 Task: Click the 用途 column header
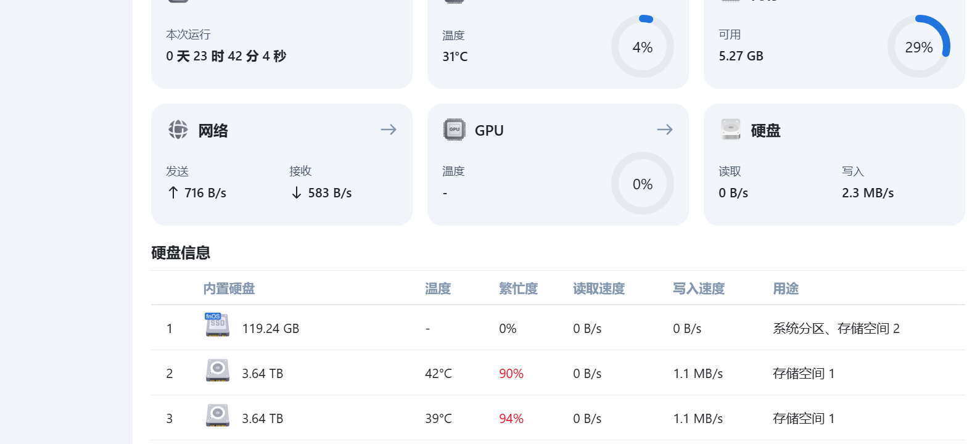[x=786, y=289]
